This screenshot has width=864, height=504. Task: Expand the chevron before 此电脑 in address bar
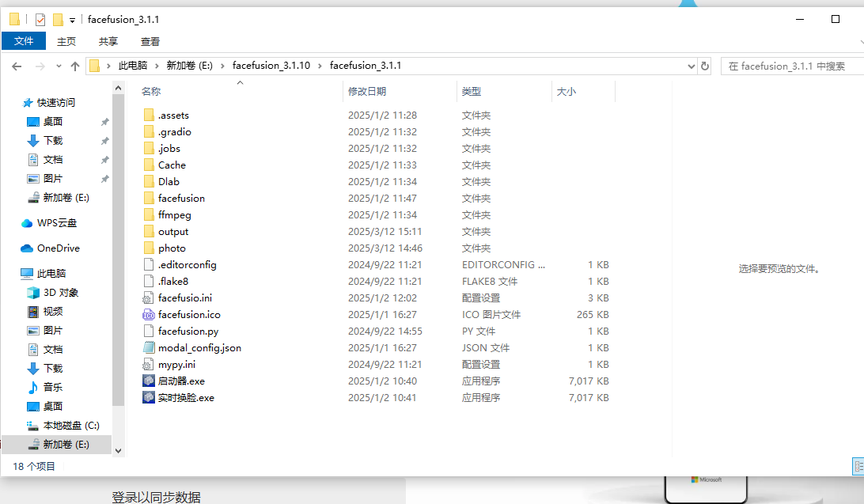tap(108, 66)
